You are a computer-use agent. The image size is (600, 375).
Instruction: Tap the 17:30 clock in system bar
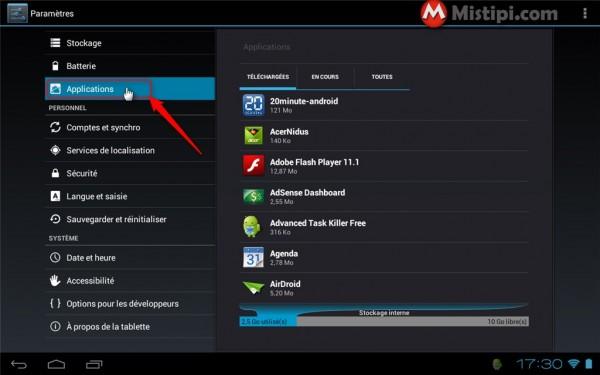click(539, 364)
